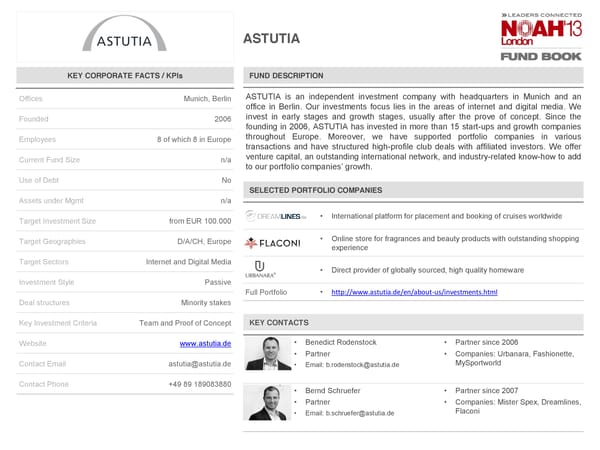
Task: Select the Key Corporate Facts / KPIs header
Action: tap(125, 76)
